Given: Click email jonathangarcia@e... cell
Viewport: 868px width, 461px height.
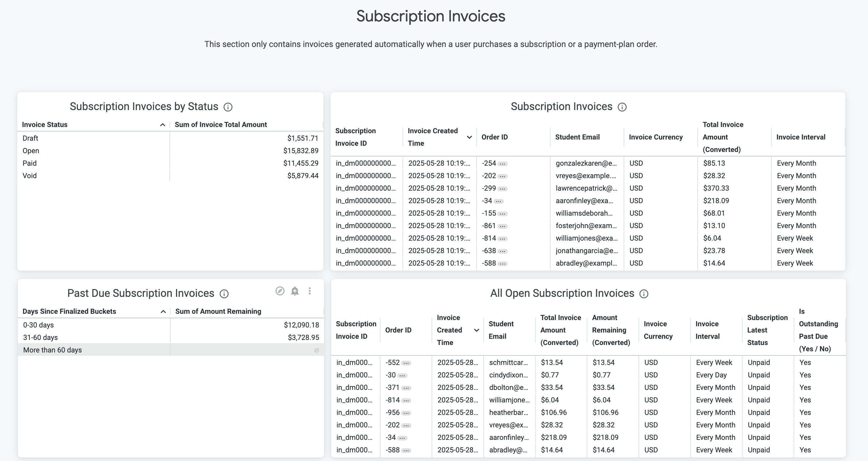Looking at the screenshot, I should coord(586,250).
